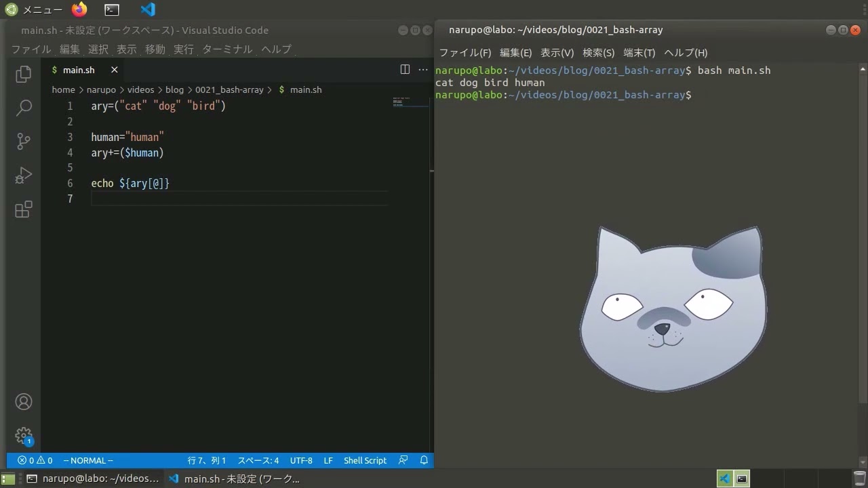Launch Firefox from the top panel
Viewport: 868px width, 488px height.
[79, 9]
